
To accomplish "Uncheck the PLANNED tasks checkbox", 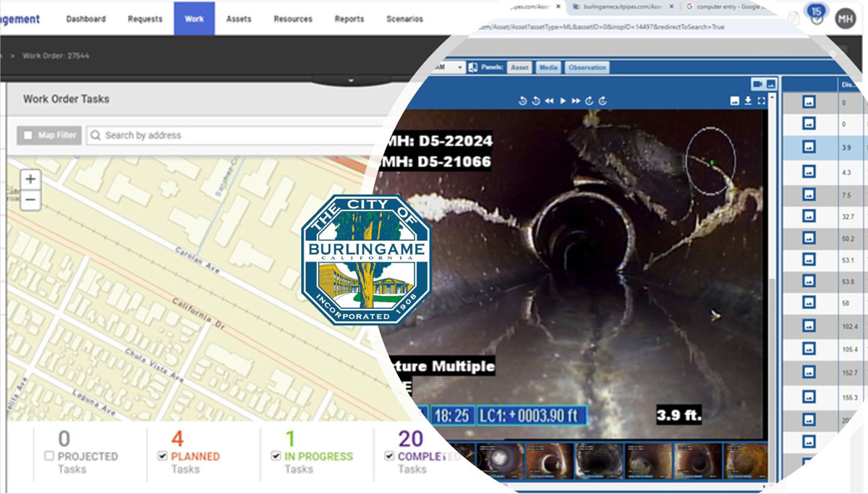I will coord(162,456).
